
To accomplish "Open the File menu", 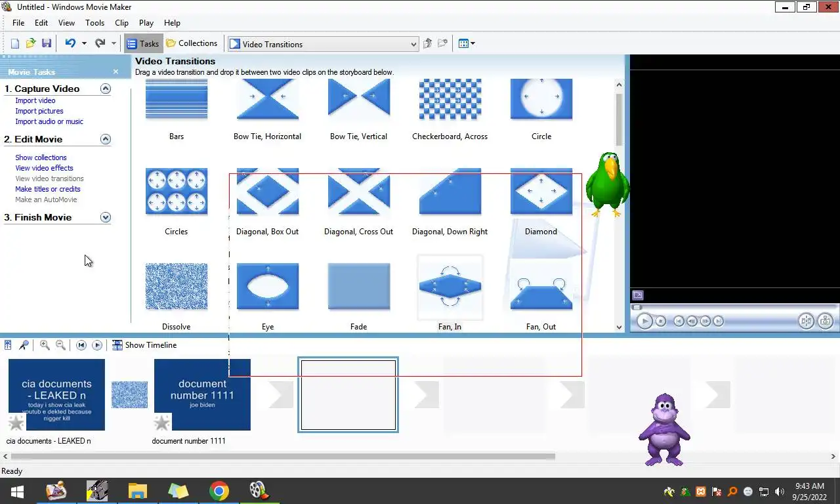I will point(18,22).
